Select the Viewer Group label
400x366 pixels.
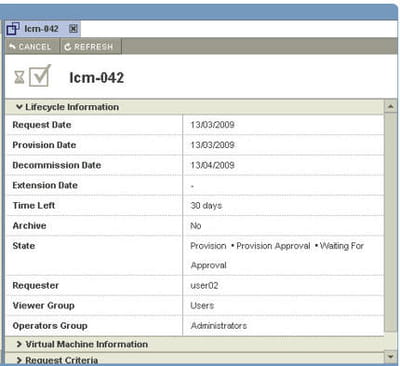click(43, 306)
